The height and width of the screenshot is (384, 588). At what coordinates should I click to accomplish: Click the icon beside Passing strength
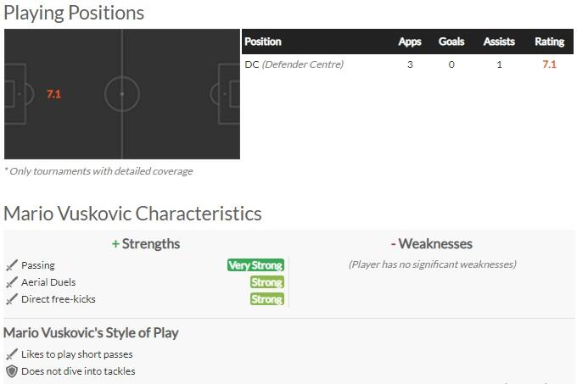(12, 265)
